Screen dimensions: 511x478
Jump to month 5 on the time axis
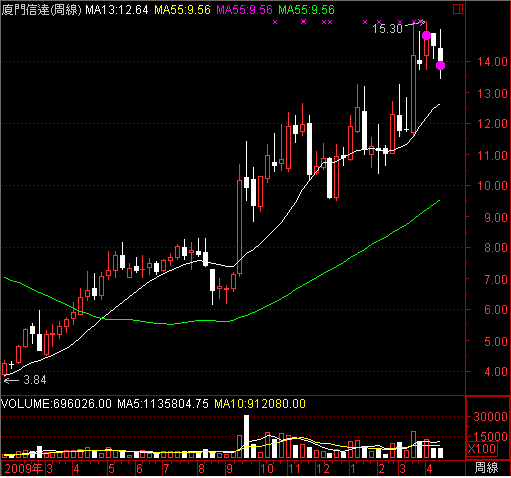point(111,469)
